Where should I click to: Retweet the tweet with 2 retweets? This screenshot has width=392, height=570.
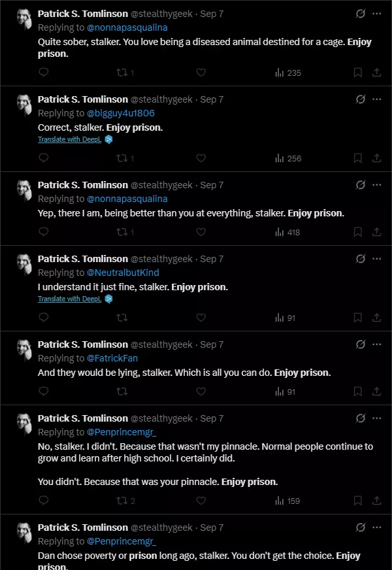coord(125,501)
